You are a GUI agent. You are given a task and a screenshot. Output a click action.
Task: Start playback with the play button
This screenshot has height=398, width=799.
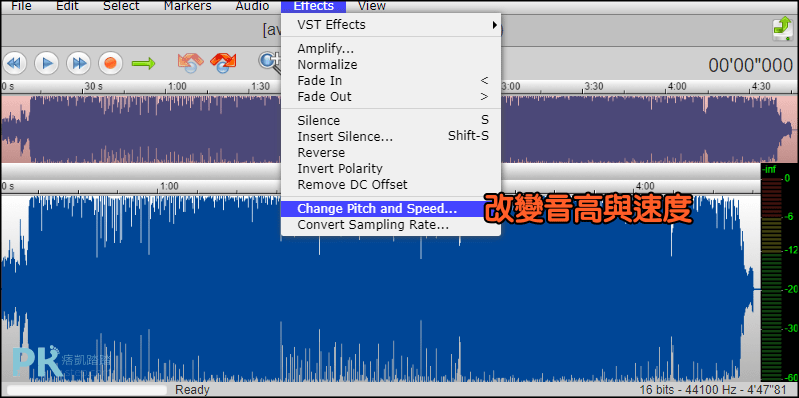tap(47, 63)
